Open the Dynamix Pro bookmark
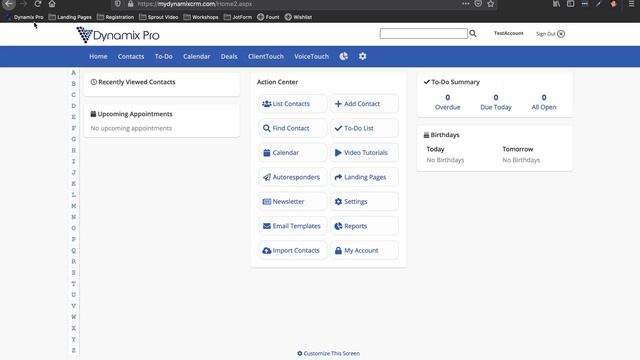The image size is (640, 360). (x=25, y=17)
